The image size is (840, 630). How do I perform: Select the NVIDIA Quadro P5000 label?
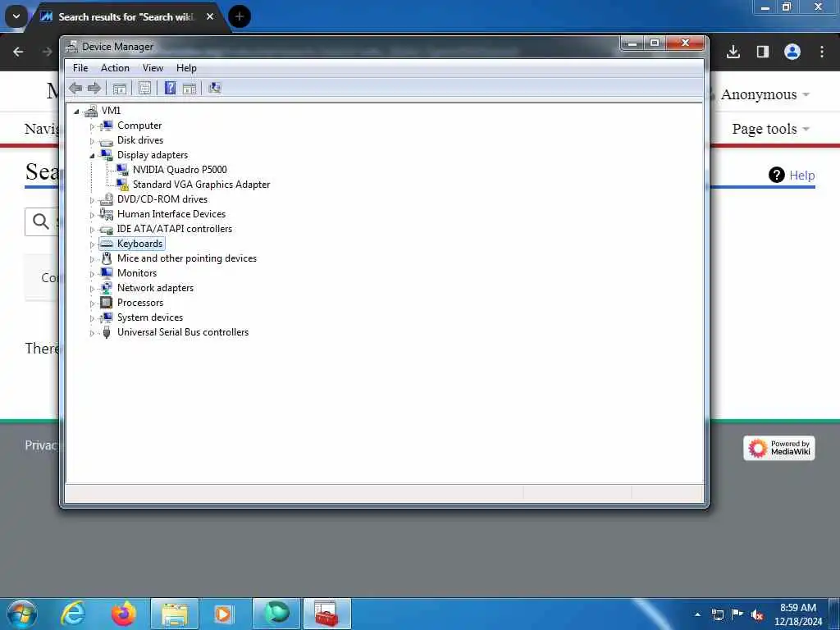(x=180, y=170)
